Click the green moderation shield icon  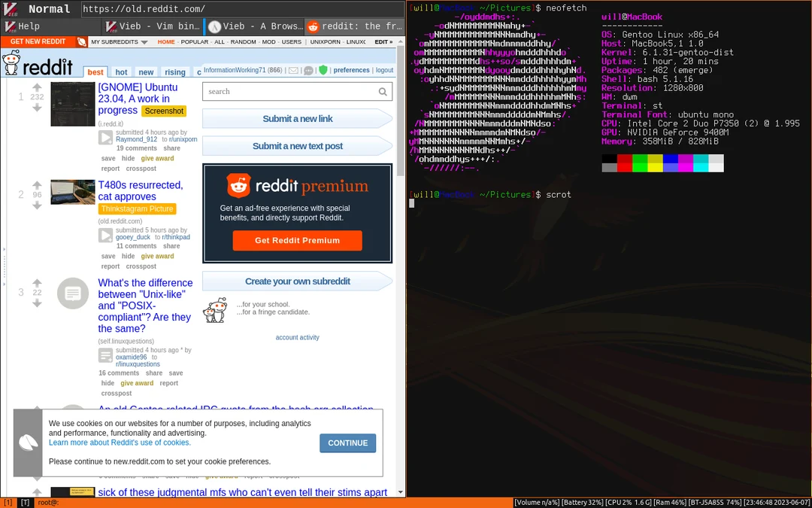(323, 70)
